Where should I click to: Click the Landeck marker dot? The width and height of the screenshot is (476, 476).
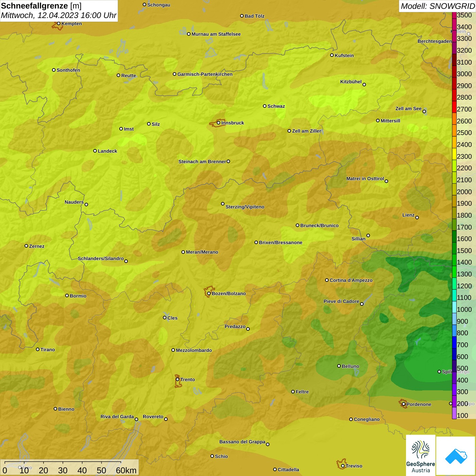pyautogui.click(x=95, y=151)
